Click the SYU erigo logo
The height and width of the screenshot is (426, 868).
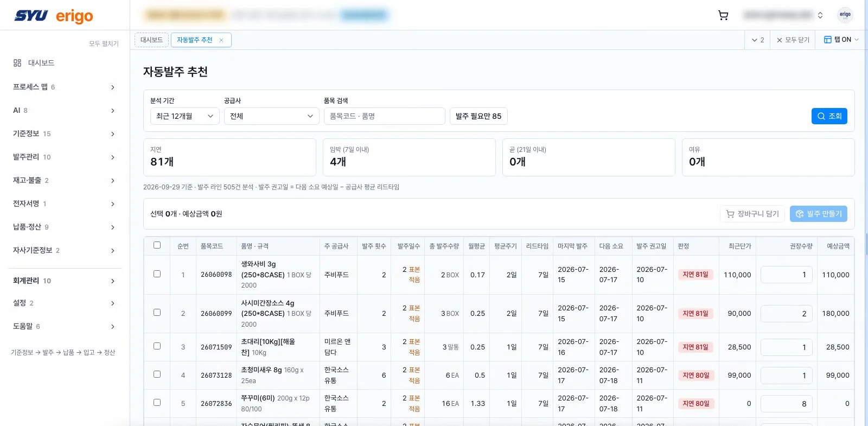[54, 16]
